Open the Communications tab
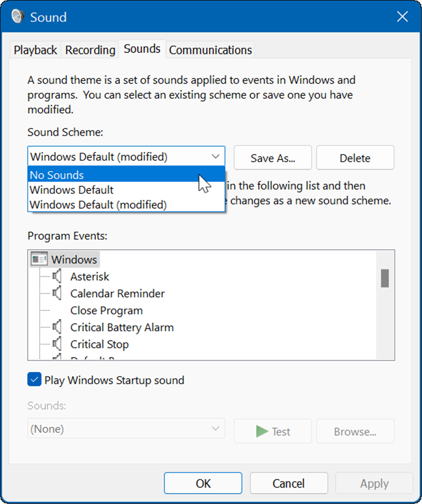422x504 pixels. point(210,49)
